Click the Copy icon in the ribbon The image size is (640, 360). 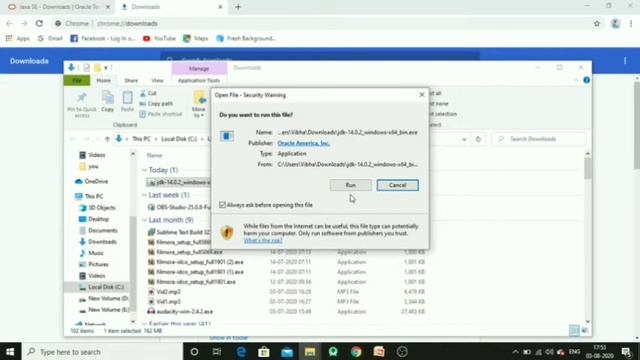[x=108, y=102]
